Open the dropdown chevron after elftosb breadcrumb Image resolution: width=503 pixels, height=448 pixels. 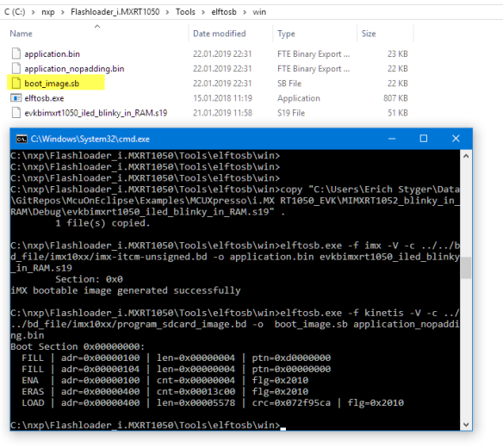245,12
